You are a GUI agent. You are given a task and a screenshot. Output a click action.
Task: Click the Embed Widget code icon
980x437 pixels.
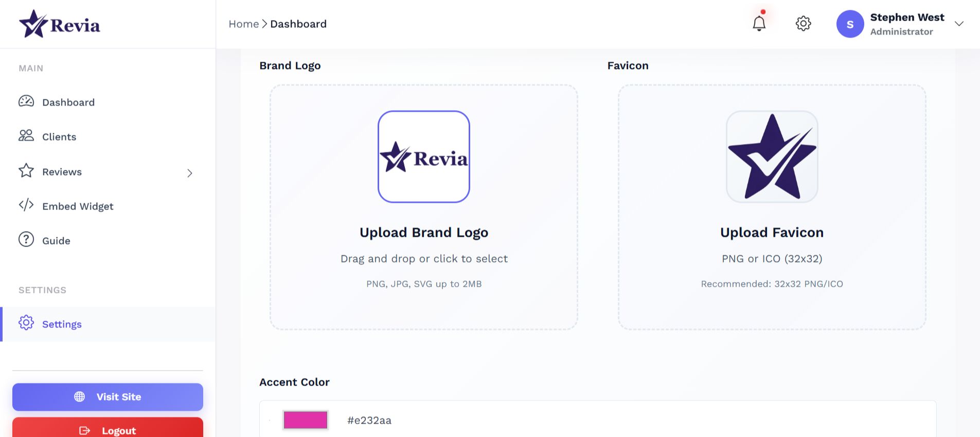pos(26,205)
